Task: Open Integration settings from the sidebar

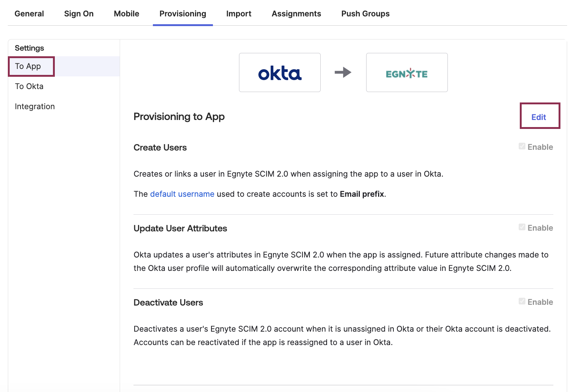Action: click(35, 106)
